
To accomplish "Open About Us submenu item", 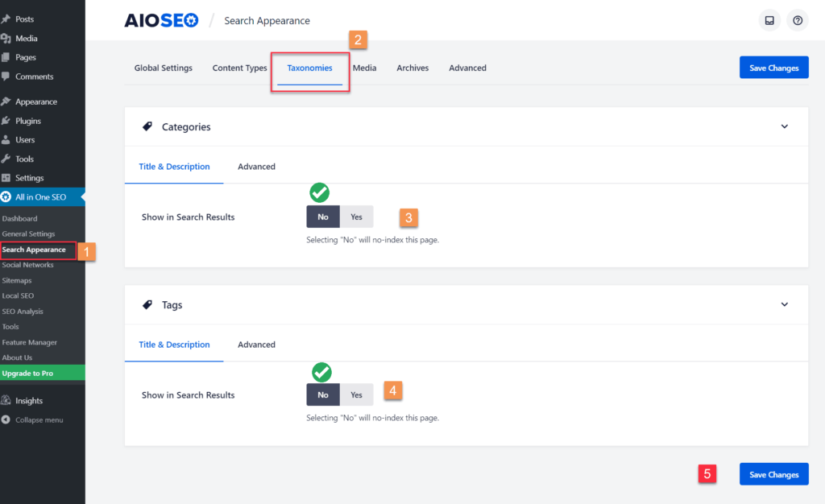I will pyautogui.click(x=17, y=358).
